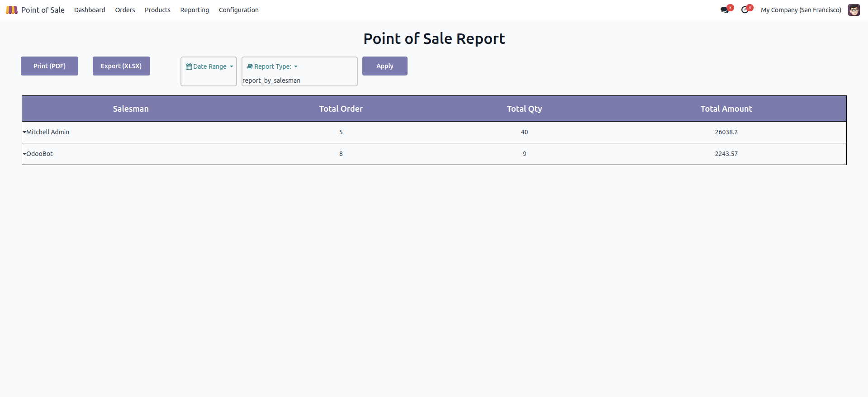The height and width of the screenshot is (397, 868).
Task: Click the Print (PDF) button
Action: [49, 66]
